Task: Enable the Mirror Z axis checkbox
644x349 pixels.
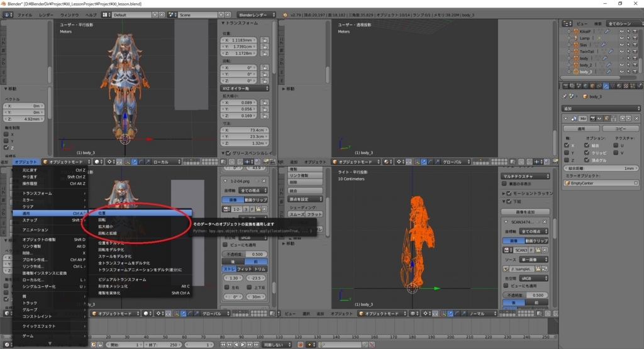Action: pyautogui.click(x=567, y=160)
